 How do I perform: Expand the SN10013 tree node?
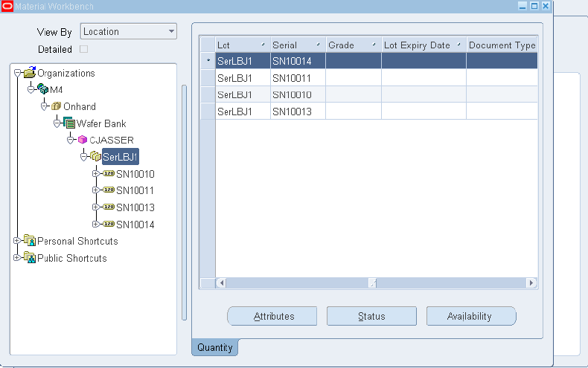[x=95, y=207]
